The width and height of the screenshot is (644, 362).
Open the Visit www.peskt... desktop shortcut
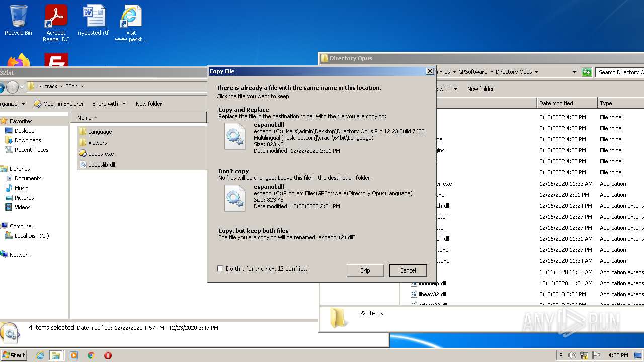(x=131, y=24)
